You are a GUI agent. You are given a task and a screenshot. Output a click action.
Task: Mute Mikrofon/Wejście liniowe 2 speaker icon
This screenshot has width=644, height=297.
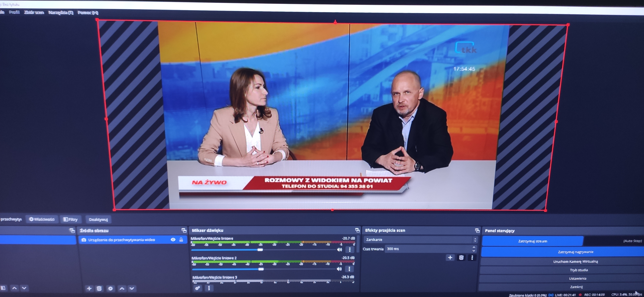click(339, 269)
